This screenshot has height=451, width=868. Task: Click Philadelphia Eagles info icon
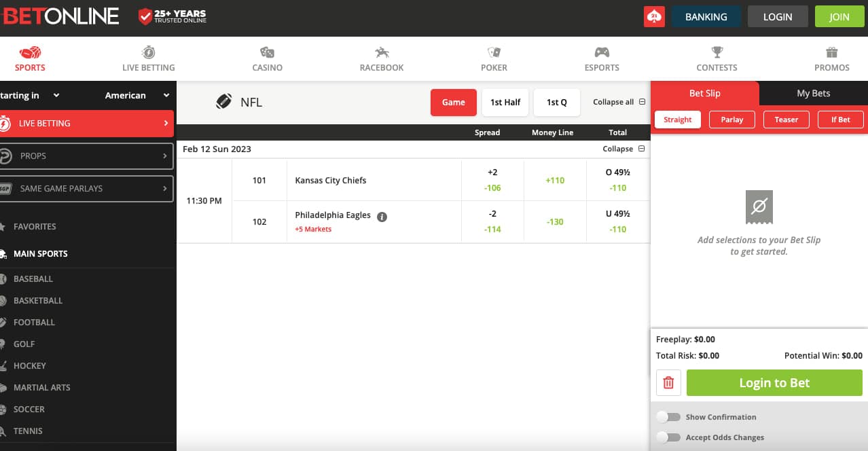click(382, 217)
